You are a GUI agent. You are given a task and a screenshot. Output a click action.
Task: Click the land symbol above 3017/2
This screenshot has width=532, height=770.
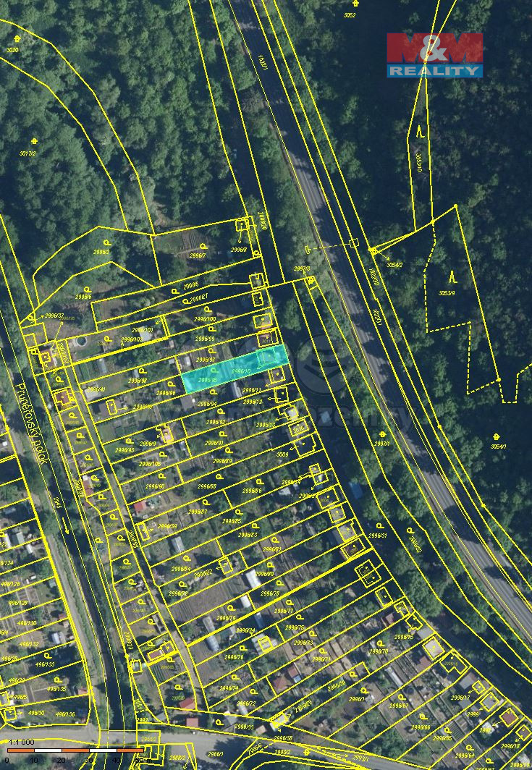point(34,142)
